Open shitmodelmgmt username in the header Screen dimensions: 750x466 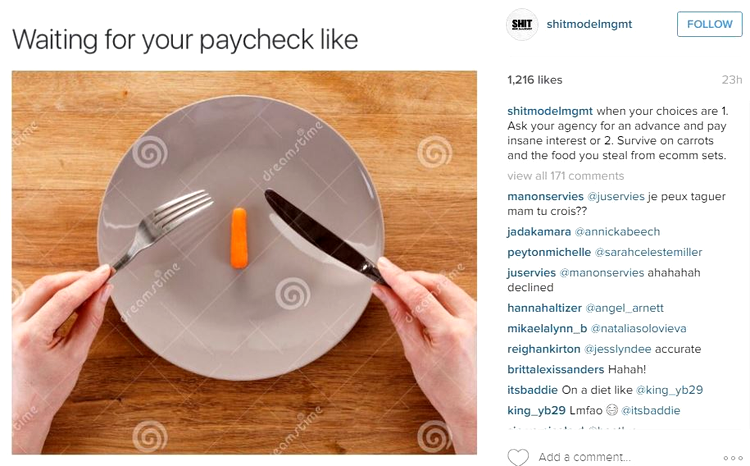point(589,24)
